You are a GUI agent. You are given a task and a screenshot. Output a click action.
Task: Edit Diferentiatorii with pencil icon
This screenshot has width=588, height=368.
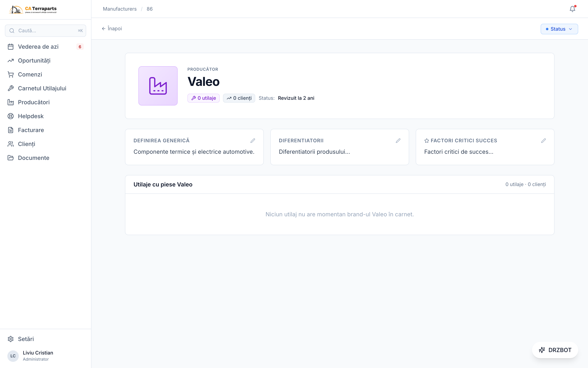pyautogui.click(x=398, y=141)
